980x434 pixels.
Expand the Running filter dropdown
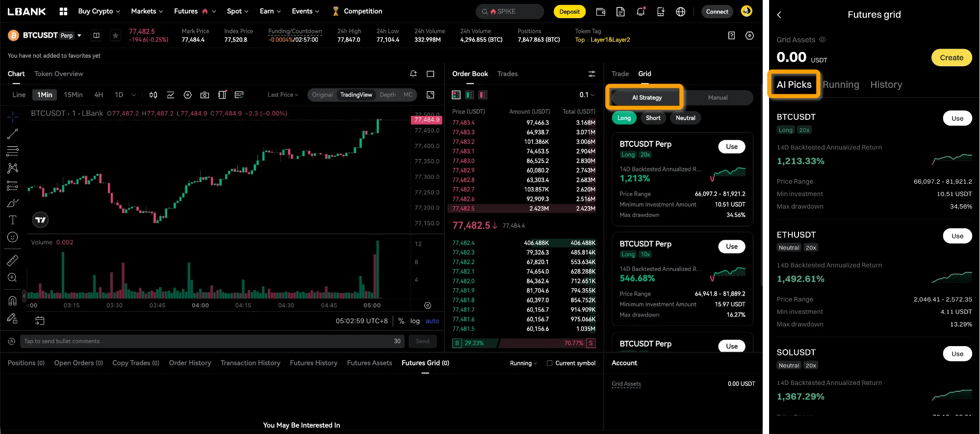[523, 363]
